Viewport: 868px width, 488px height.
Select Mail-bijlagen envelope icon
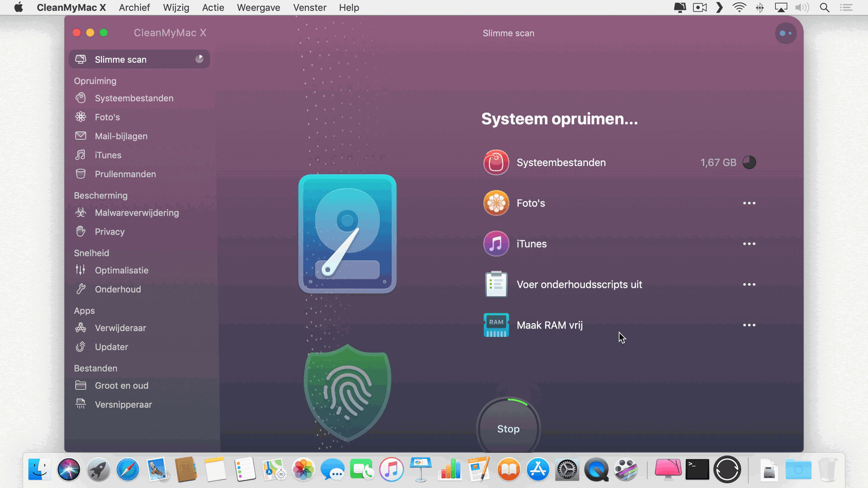coord(81,136)
